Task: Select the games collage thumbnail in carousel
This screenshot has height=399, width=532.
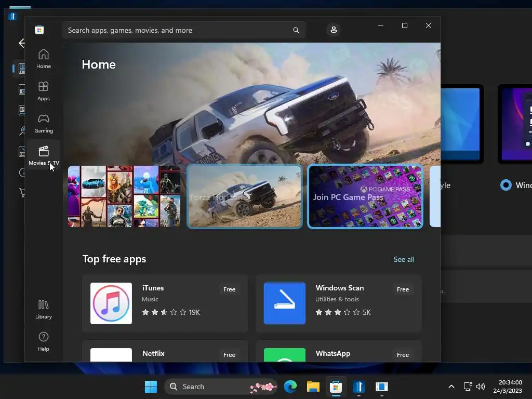Action: pyautogui.click(x=124, y=196)
